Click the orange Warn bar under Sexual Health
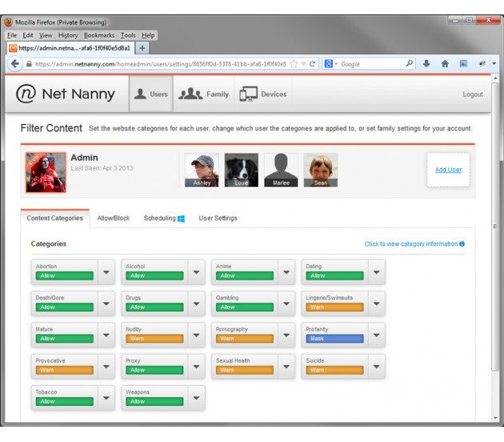The image size is (504, 442). (245, 370)
